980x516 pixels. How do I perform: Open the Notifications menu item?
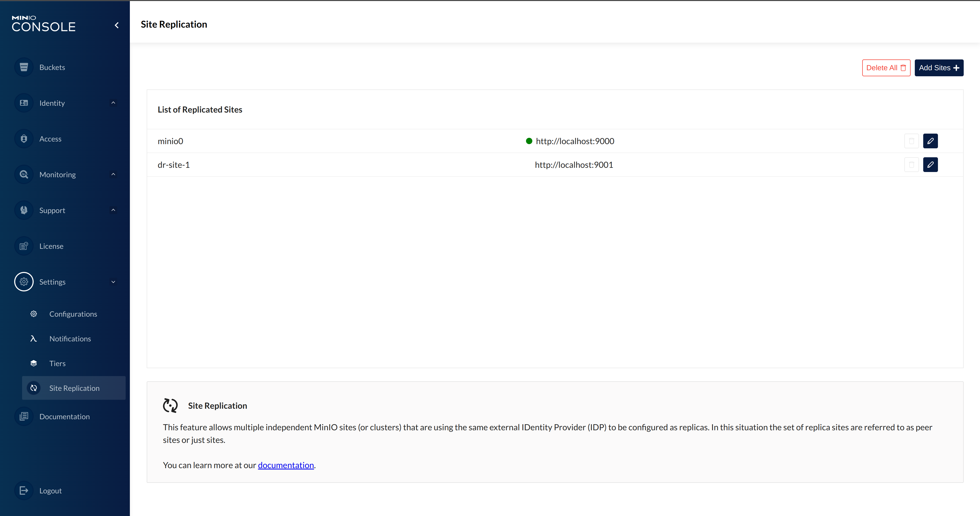point(70,339)
